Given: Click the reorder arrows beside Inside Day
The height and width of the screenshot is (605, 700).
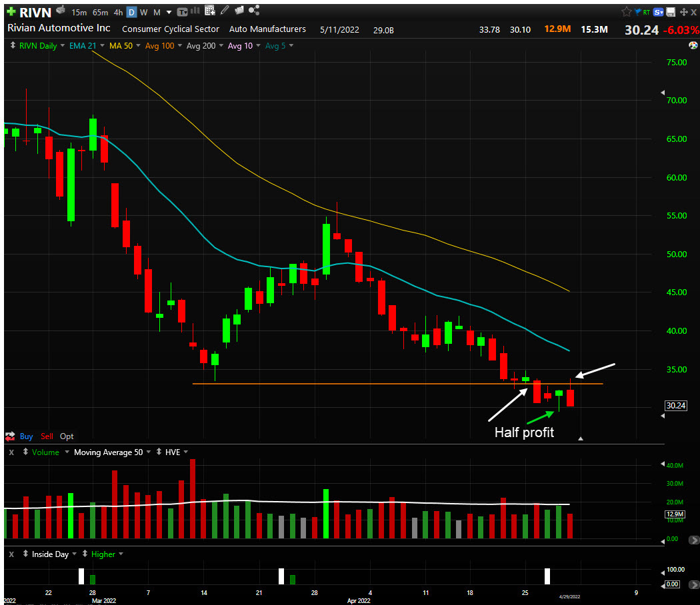Looking at the screenshot, I should point(25,554).
